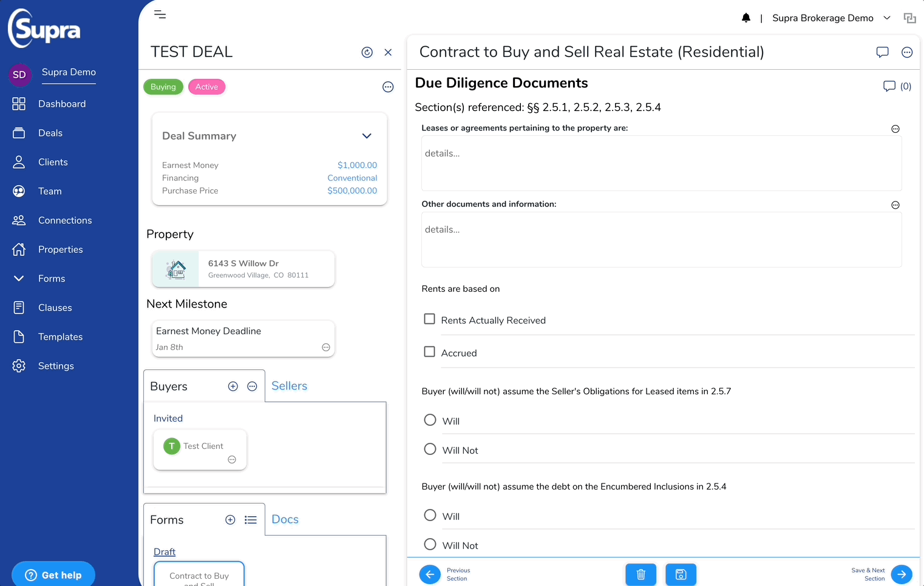924x586 pixels.
Task: Open Test Client card options
Action: coord(232,460)
